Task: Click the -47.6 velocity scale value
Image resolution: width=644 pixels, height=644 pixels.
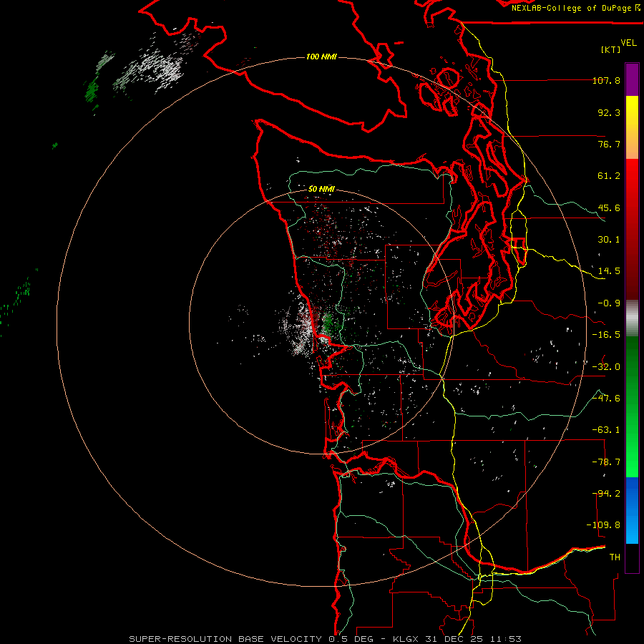Action: click(x=606, y=399)
